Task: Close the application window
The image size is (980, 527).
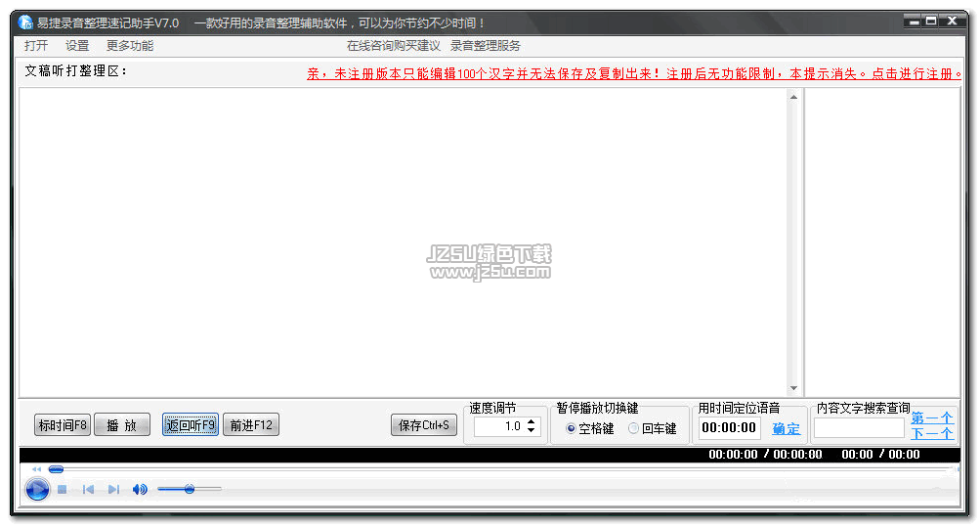Action: pyautogui.click(x=952, y=22)
